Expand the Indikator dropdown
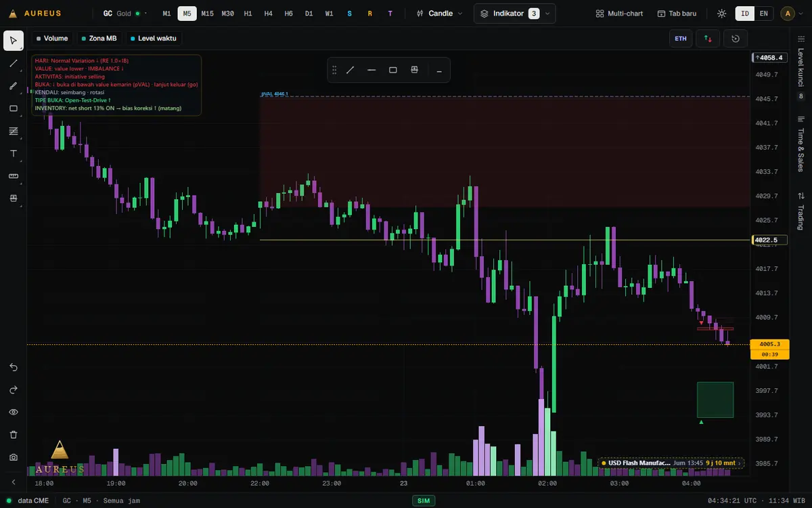This screenshot has height=508, width=812. click(x=514, y=14)
